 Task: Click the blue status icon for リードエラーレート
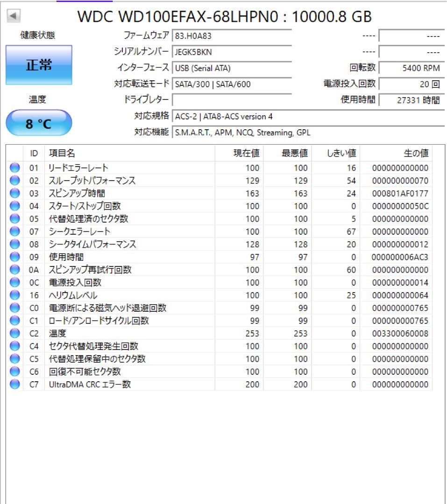[15, 168]
